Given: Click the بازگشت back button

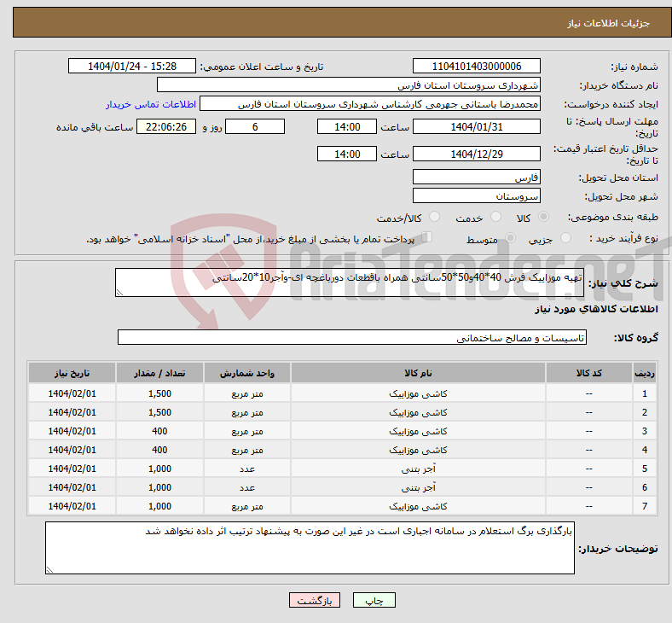Looking at the screenshot, I should coord(315,600).
